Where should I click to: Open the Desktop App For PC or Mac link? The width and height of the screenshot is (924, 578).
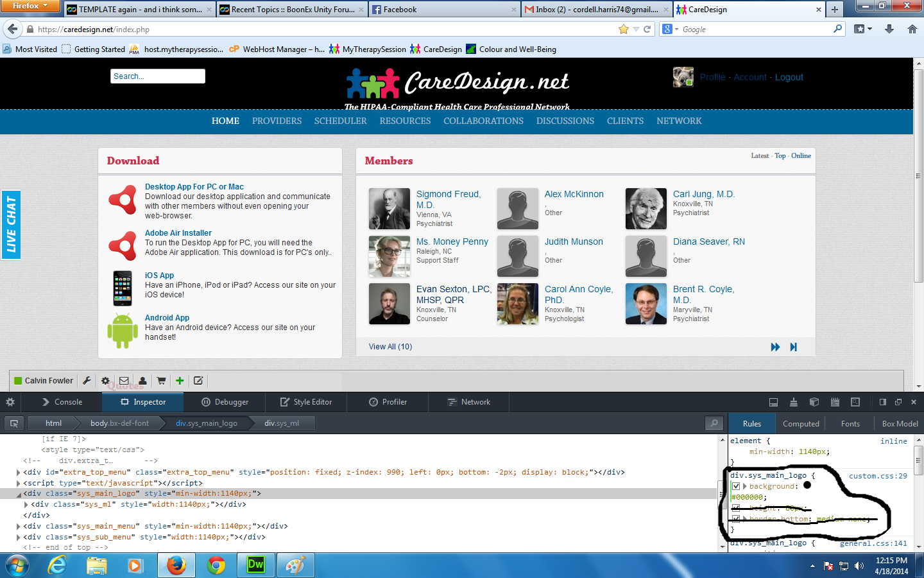click(x=194, y=187)
